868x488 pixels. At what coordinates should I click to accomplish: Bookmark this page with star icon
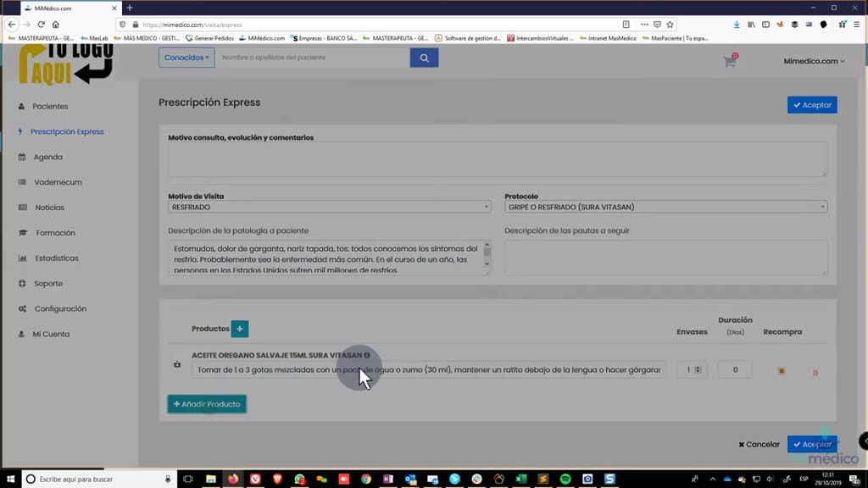coord(670,25)
